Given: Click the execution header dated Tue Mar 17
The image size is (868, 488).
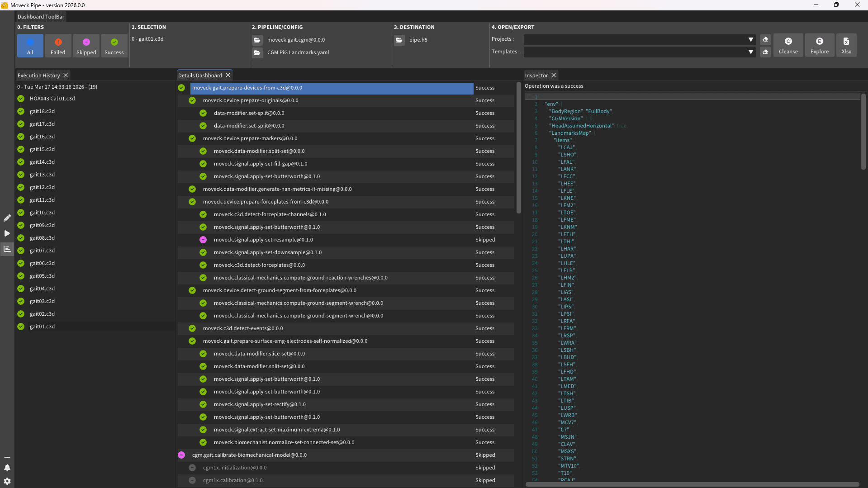Looking at the screenshot, I should [57, 87].
